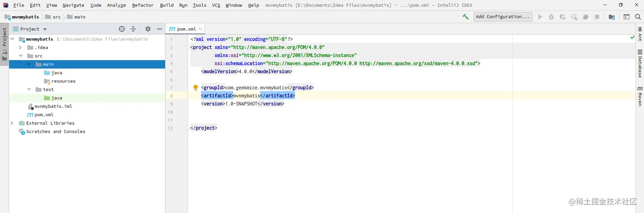Open the Project panel settings gear
644x213 pixels.
pyautogui.click(x=148, y=29)
